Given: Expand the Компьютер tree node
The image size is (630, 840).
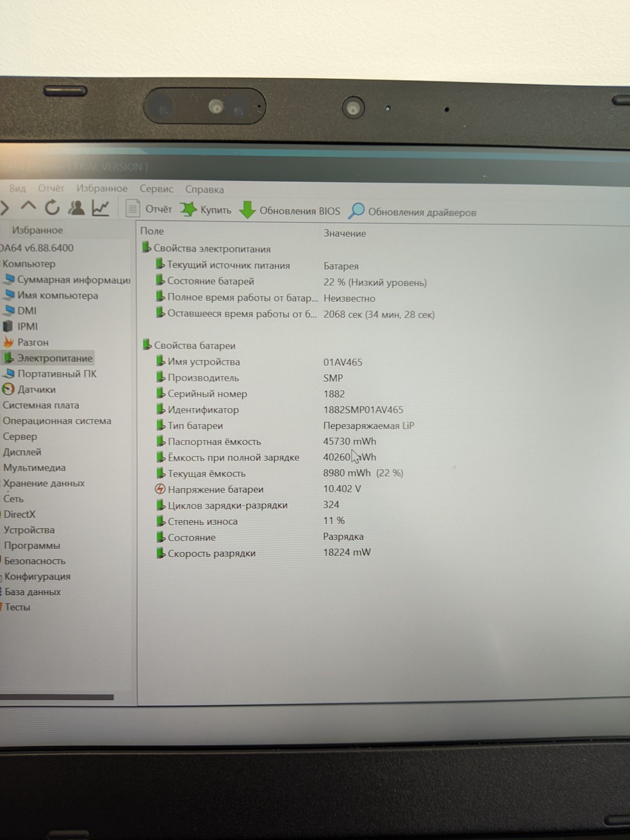Looking at the screenshot, I should click(x=29, y=264).
